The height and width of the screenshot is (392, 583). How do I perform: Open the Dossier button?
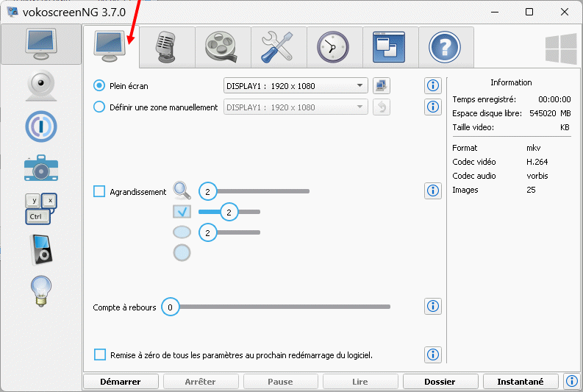pos(440,382)
